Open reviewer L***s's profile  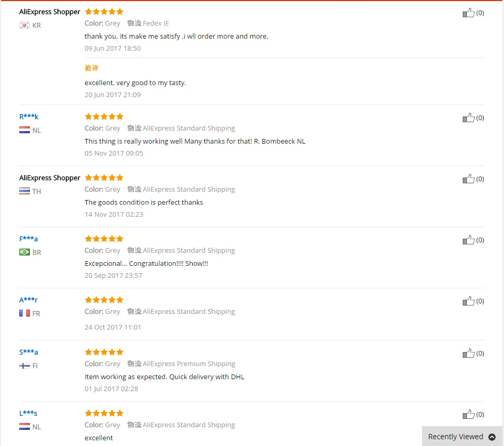28,413
